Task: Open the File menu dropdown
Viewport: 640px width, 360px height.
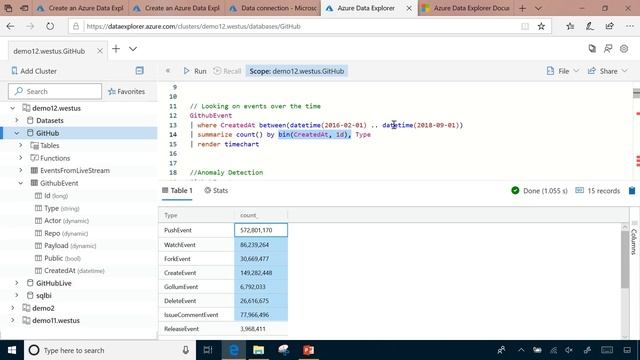Action: pos(563,71)
